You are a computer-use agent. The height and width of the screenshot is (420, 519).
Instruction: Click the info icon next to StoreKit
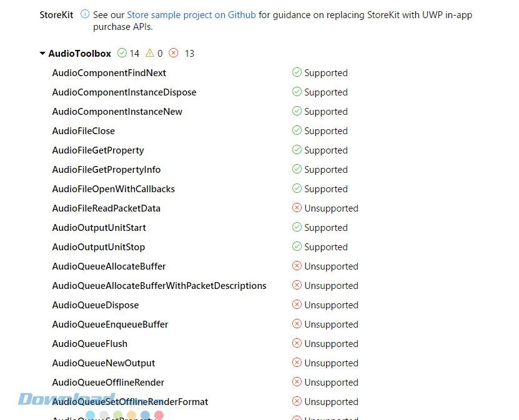pos(85,14)
